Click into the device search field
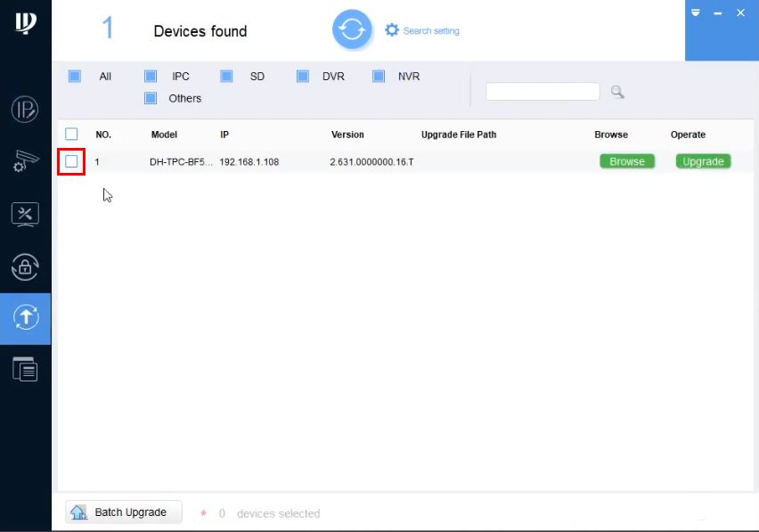759x532 pixels. click(x=543, y=92)
